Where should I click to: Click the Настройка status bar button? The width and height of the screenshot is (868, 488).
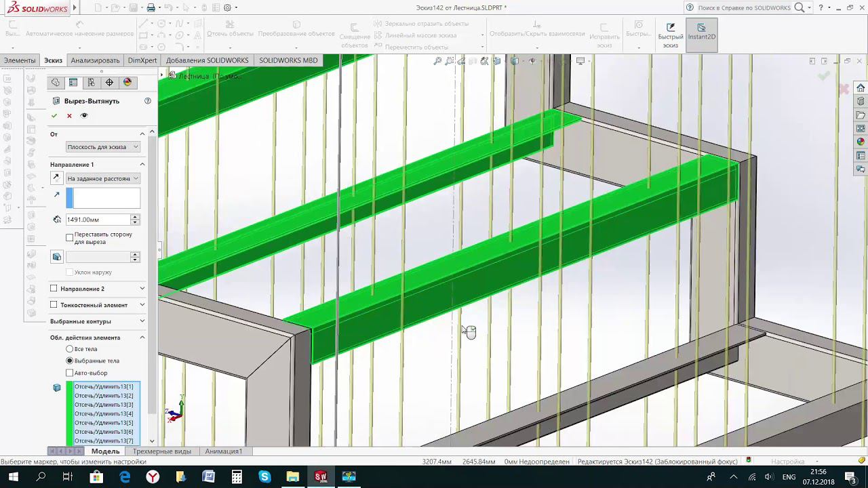787,462
